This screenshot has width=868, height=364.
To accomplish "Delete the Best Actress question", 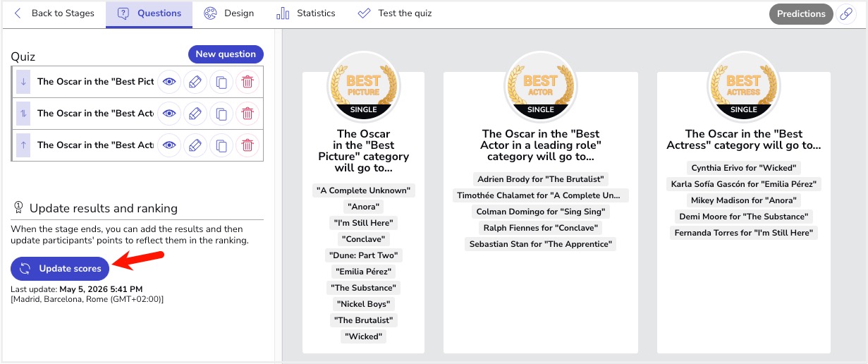I will (x=247, y=145).
